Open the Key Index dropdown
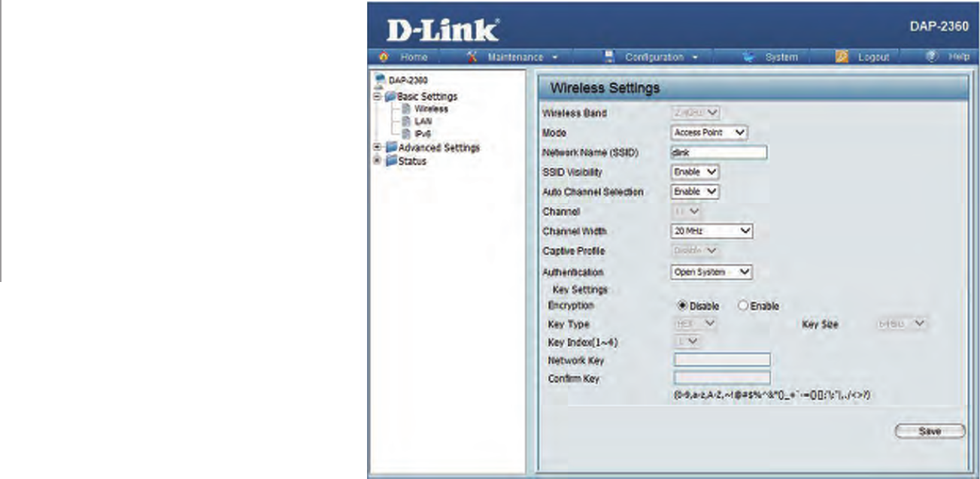The height and width of the screenshot is (479, 980). [x=688, y=342]
